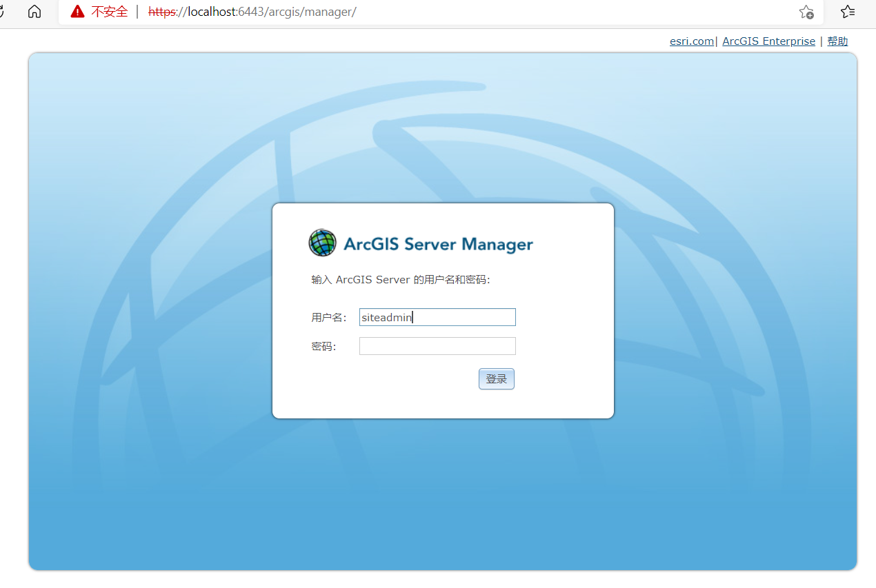876x588 pixels.
Task: Click the red not-secure warning icon
Action: point(77,12)
